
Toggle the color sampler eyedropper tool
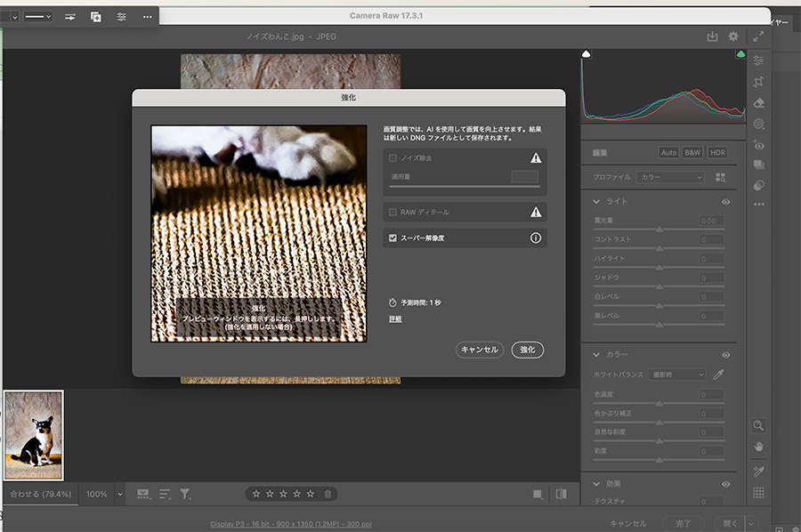coord(758,472)
